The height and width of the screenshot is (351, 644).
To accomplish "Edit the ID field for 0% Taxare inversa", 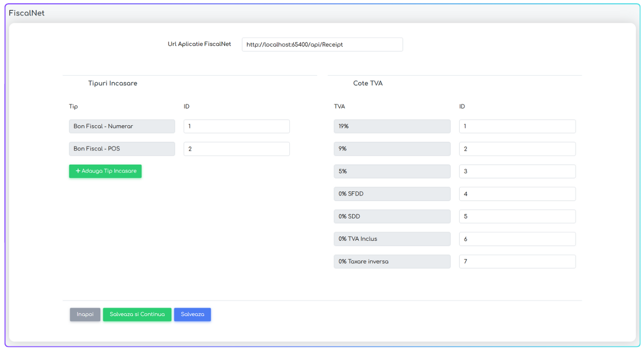I will (517, 262).
